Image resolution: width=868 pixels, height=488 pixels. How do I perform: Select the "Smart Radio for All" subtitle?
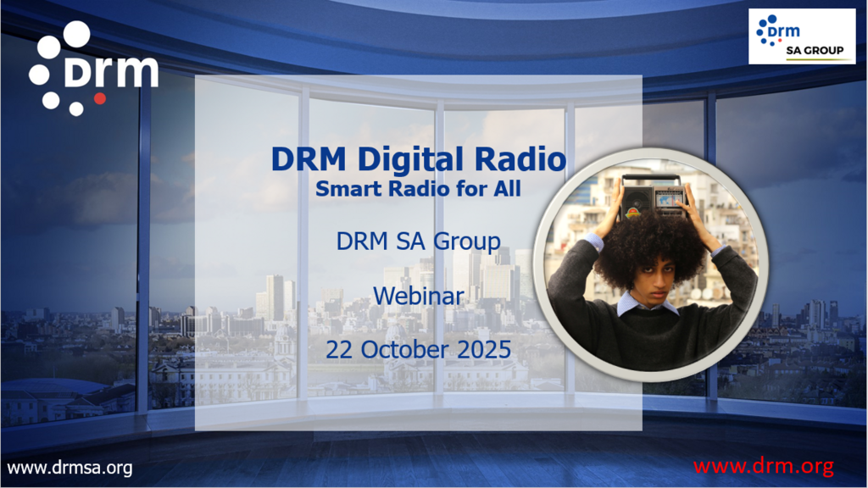(418, 189)
